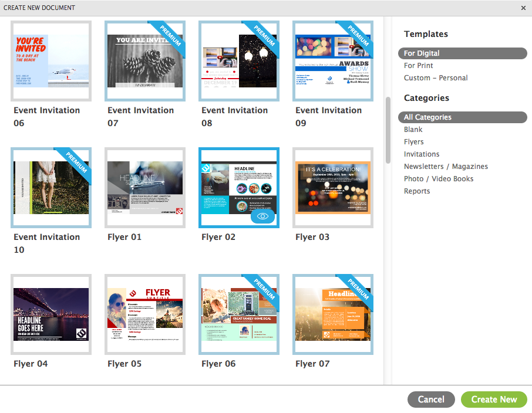532x413 pixels.
Task: Click the Flyer 04 label text
Action: 31,364
